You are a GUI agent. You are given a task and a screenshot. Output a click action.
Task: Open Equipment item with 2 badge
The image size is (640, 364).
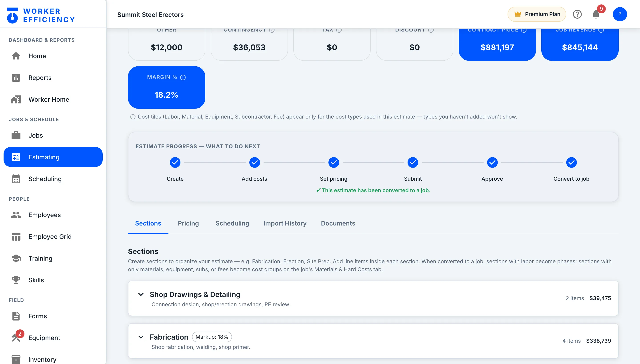pos(53,338)
